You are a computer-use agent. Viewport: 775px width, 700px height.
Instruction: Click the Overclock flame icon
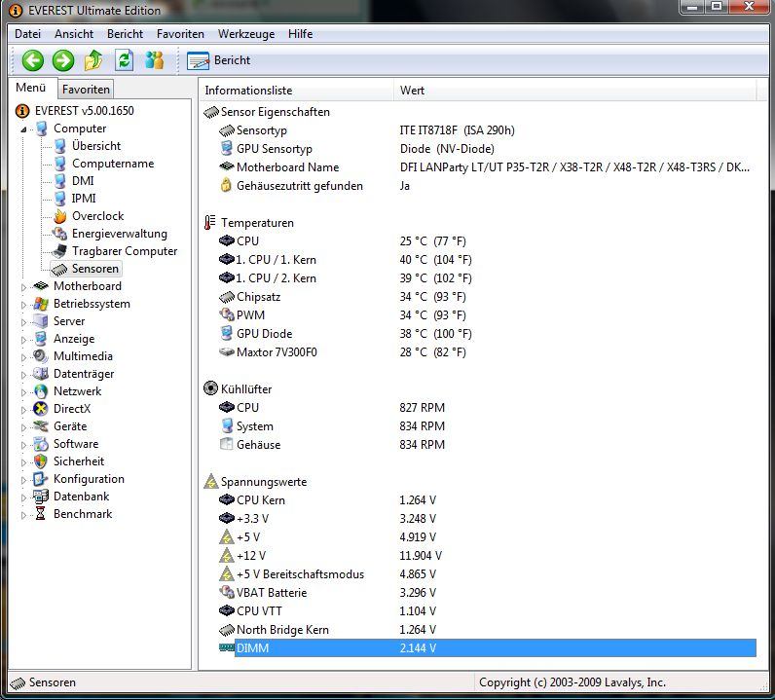[x=59, y=216]
